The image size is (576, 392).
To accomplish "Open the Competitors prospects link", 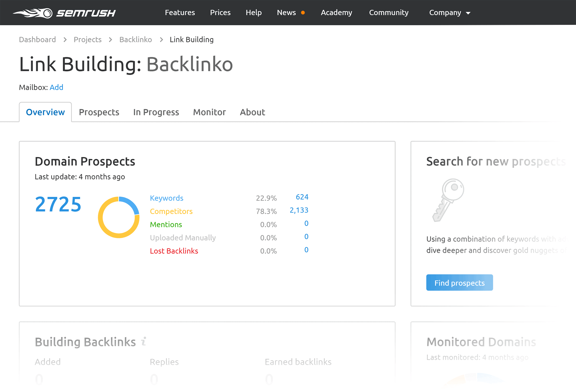I will point(171,211).
